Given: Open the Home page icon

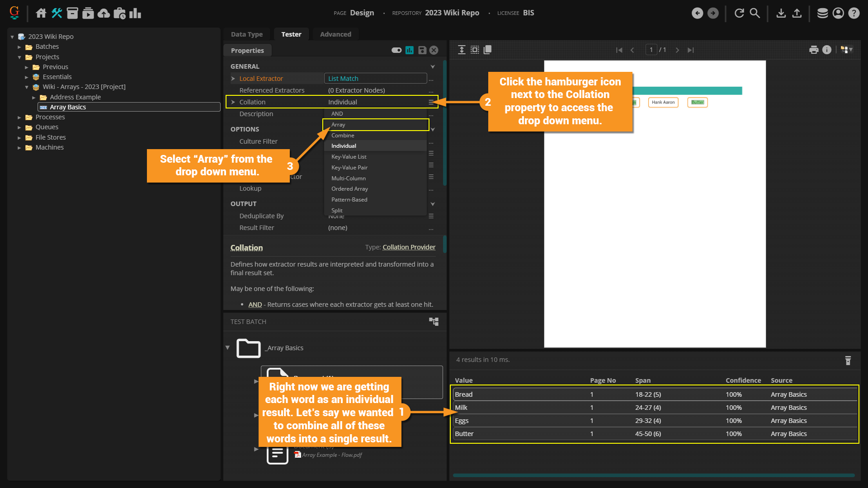Looking at the screenshot, I should (x=41, y=13).
